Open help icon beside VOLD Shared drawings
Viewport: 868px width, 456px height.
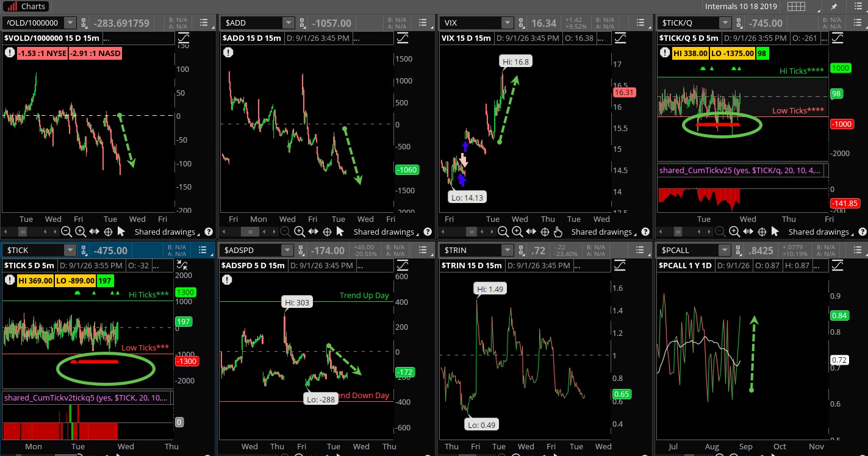[x=209, y=232]
